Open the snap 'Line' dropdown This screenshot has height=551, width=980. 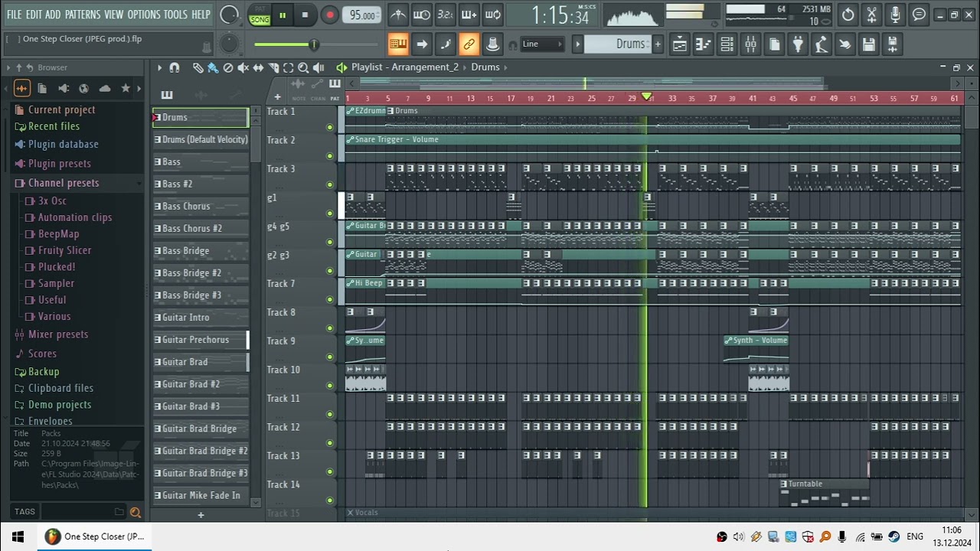pyautogui.click(x=542, y=44)
